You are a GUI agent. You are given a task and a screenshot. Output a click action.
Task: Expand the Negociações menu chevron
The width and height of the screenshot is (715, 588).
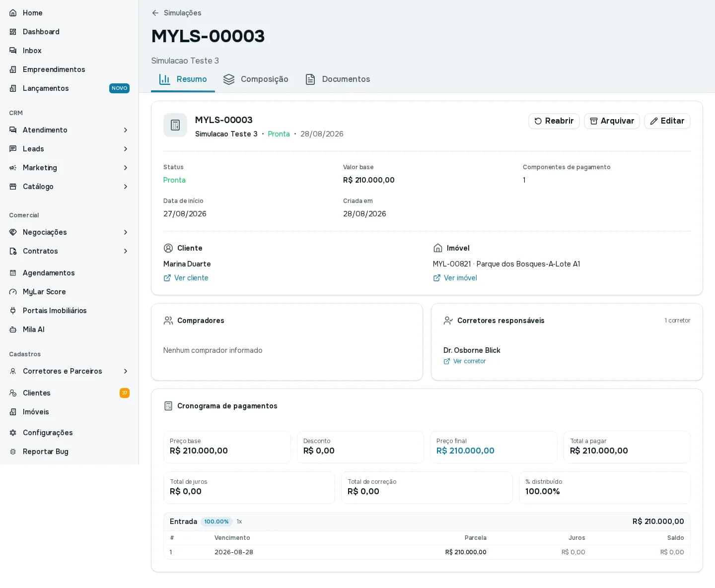tap(126, 232)
